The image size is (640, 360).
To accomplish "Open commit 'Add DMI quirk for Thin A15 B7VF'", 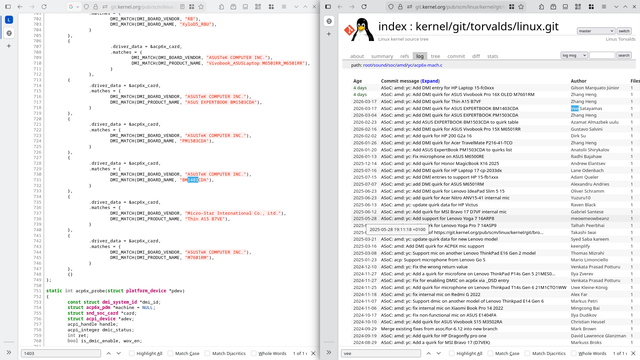I will point(431,102).
